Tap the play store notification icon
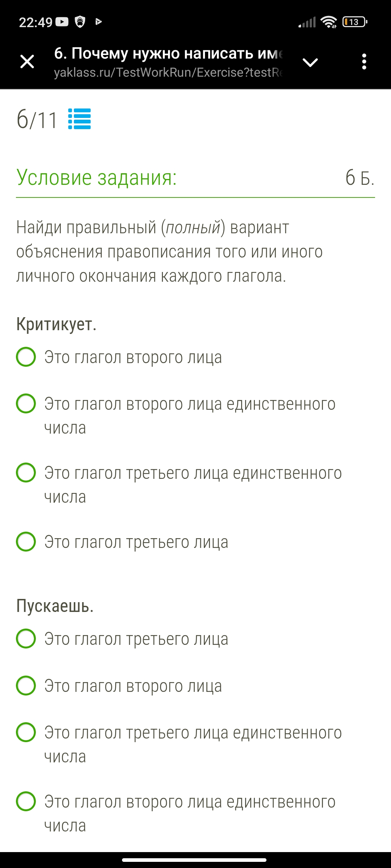 [98, 22]
